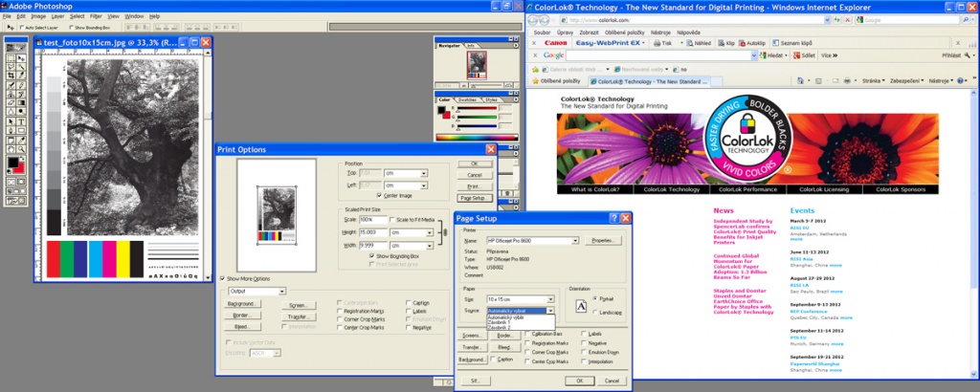Open the ColorLok Performance link on webpage
This screenshot has width=980, height=392.
click(747, 189)
